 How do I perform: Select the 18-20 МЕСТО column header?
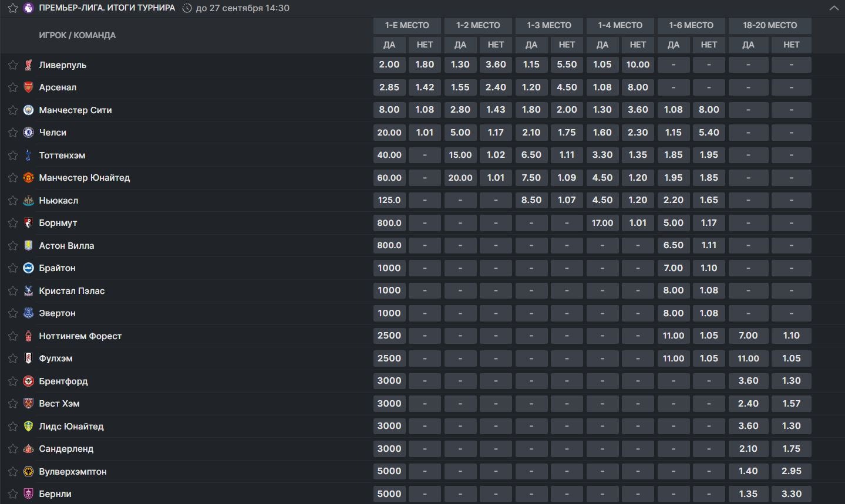coord(770,25)
